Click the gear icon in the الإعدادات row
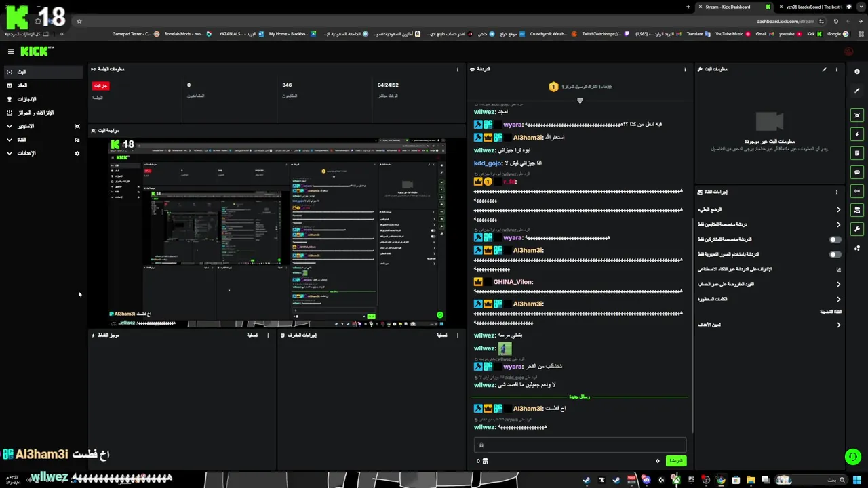 [x=77, y=153]
